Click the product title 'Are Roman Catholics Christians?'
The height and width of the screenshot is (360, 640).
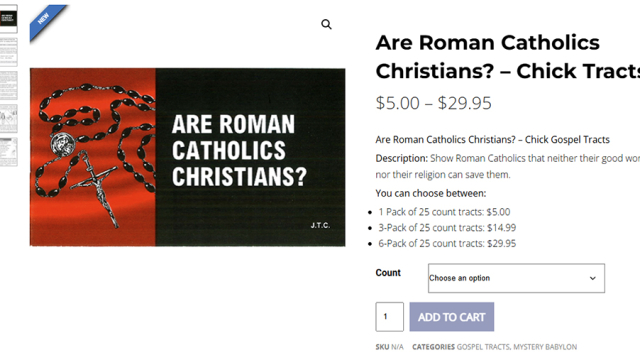click(x=508, y=57)
